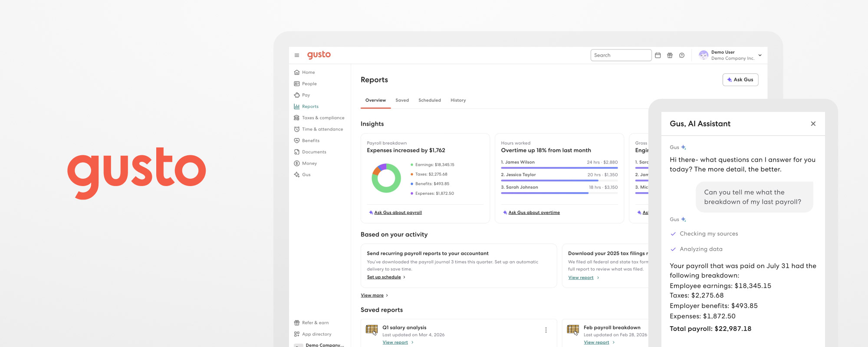
Task: Expand the Demo User account dropdown
Action: point(760,55)
